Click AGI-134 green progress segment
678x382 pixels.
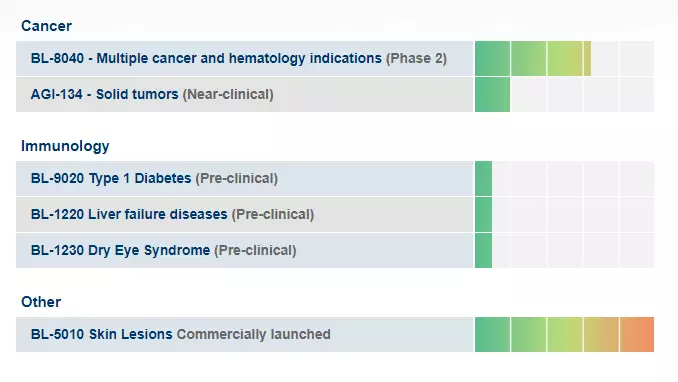point(493,94)
